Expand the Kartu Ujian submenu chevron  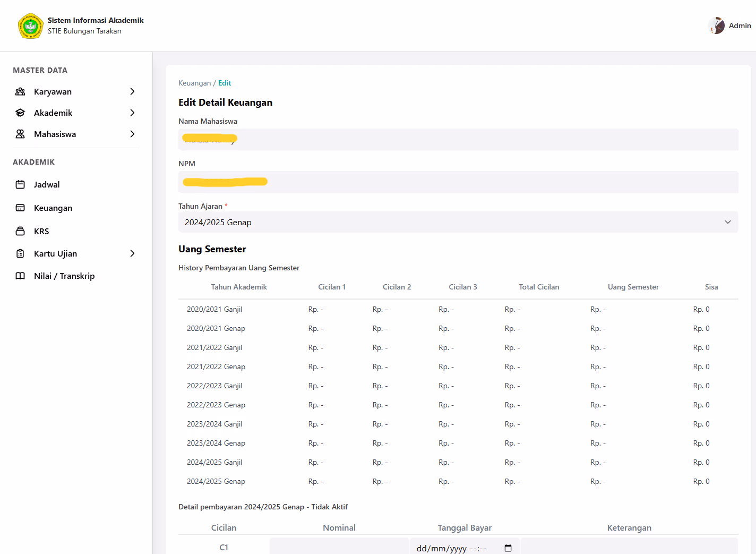(132, 254)
